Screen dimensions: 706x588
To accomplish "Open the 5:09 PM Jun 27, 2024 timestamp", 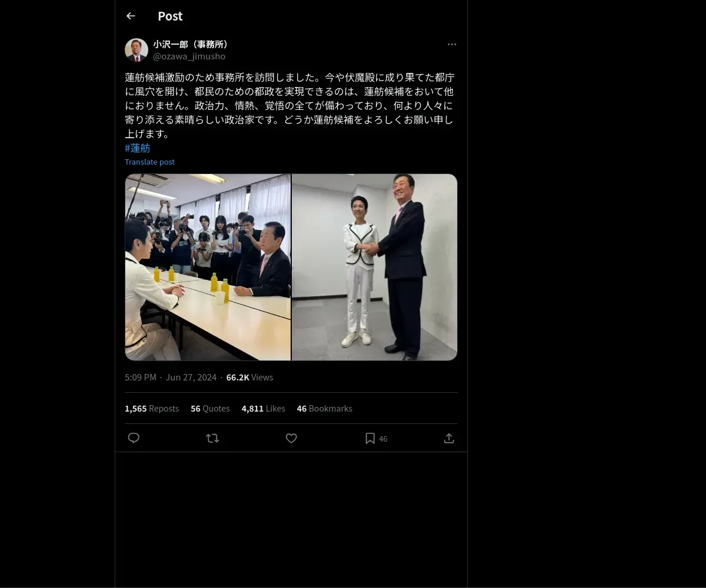I will tap(171, 377).
